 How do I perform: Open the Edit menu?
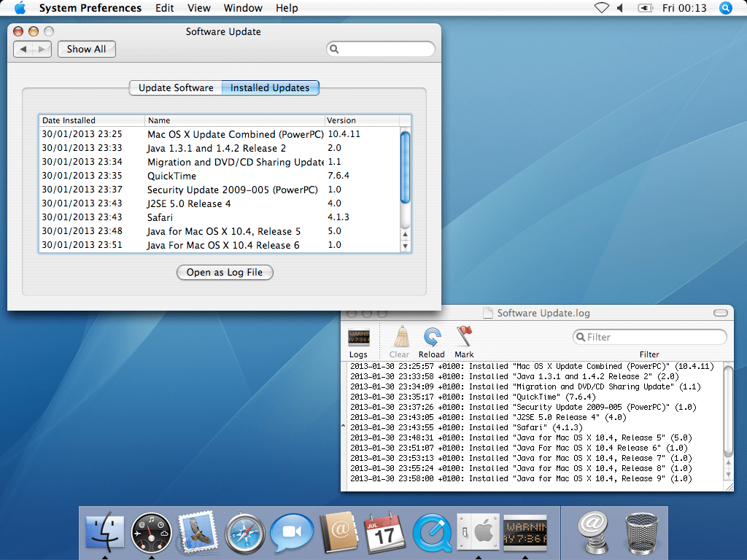click(x=164, y=8)
